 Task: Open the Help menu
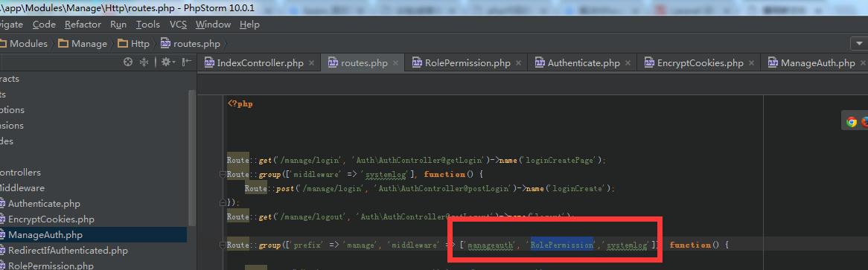(249, 25)
